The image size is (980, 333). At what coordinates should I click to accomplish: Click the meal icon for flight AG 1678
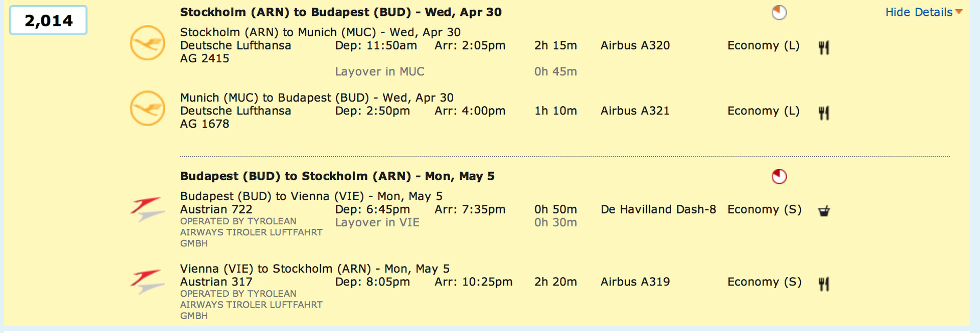[824, 113]
